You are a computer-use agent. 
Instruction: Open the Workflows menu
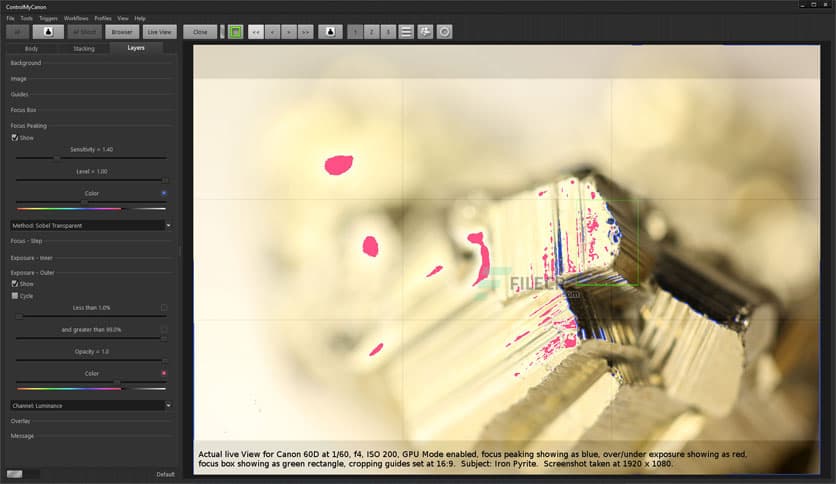tap(76, 18)
